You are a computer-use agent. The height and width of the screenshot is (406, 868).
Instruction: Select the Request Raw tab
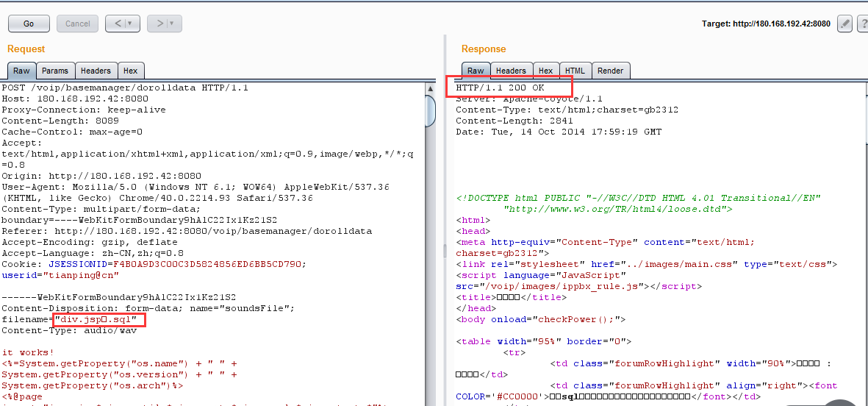coord(21,71)
